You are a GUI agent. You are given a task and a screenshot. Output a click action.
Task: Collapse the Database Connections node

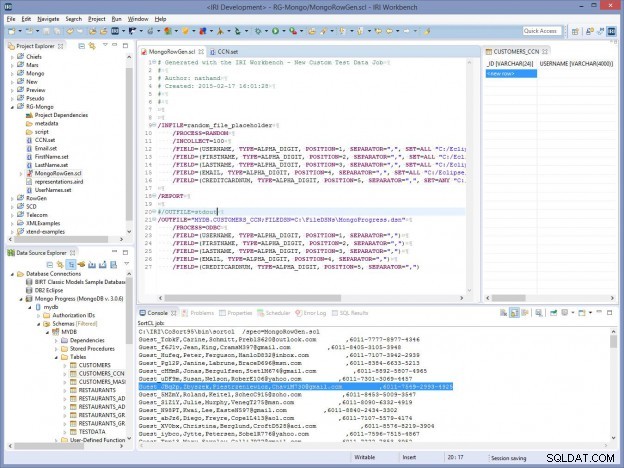[x=12, y=274]
